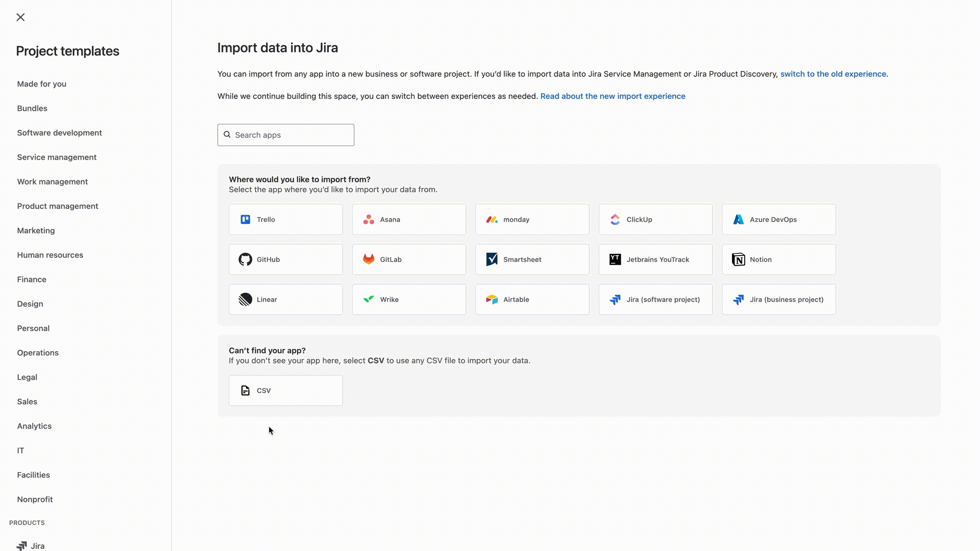Open Personal templates

coord(33,328)
